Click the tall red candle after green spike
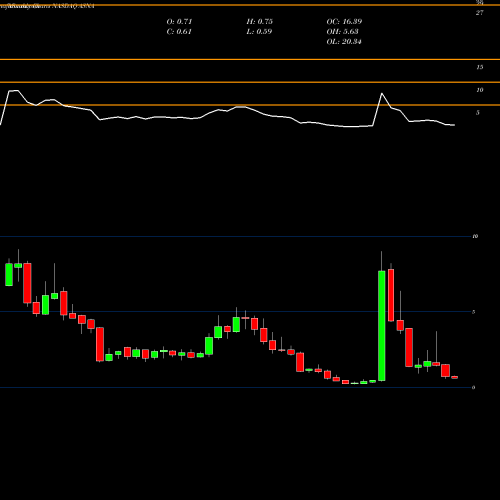This screenshot has height=500, width=500. click(391, 295)
